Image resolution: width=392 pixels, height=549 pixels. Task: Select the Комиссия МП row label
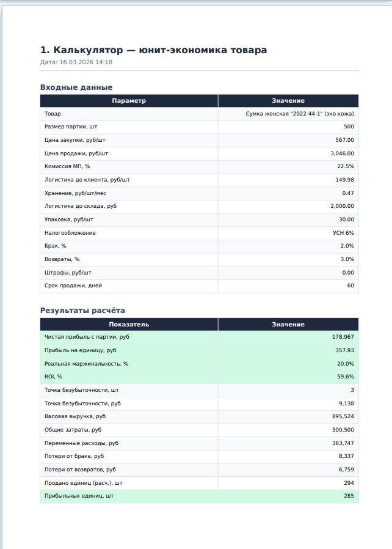tap(67, 166)
